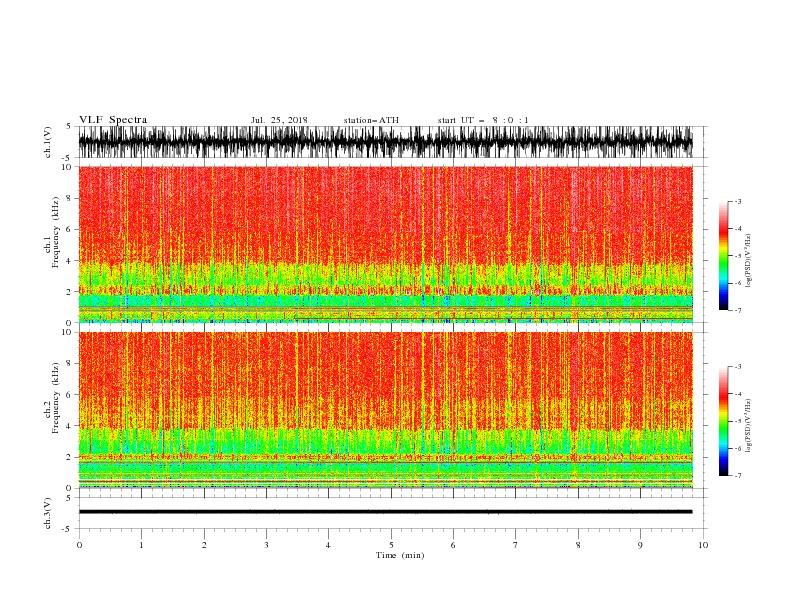Click time axis tick label "7"
Viewport: 792px width, 612px height.
pyautogui.click(x=516, y=545)
